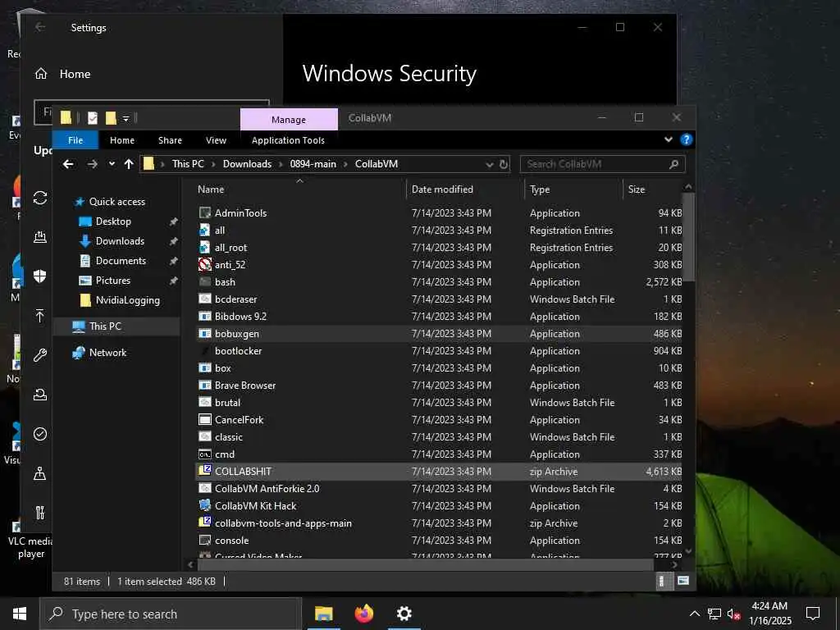Show hidden system tray icons
Viewport: 840px width, 630px height.
(694, 614)
